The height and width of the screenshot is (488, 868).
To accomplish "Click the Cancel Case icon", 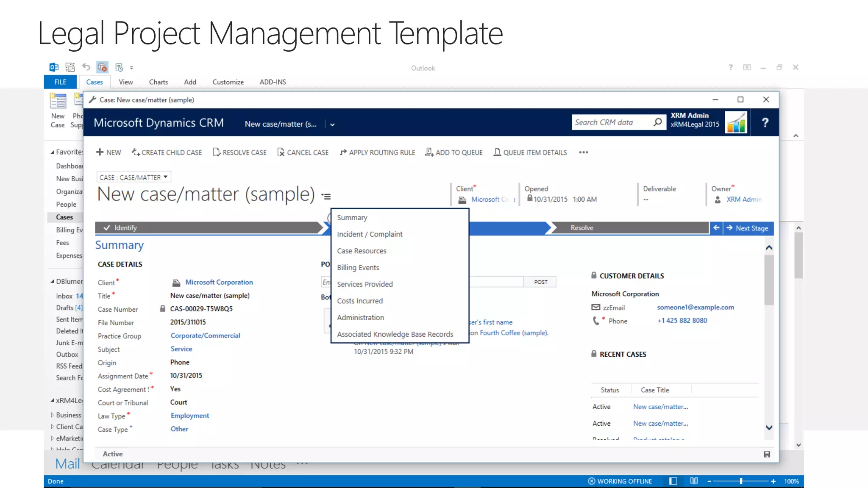I will coord(281,152).
